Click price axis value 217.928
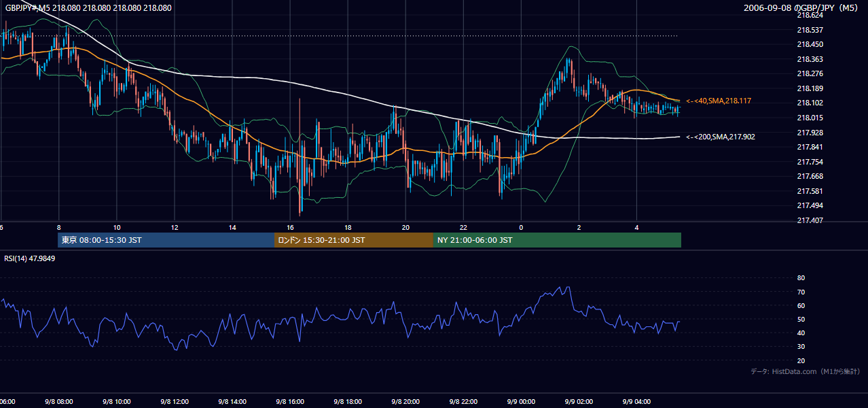 click(810, 133)
